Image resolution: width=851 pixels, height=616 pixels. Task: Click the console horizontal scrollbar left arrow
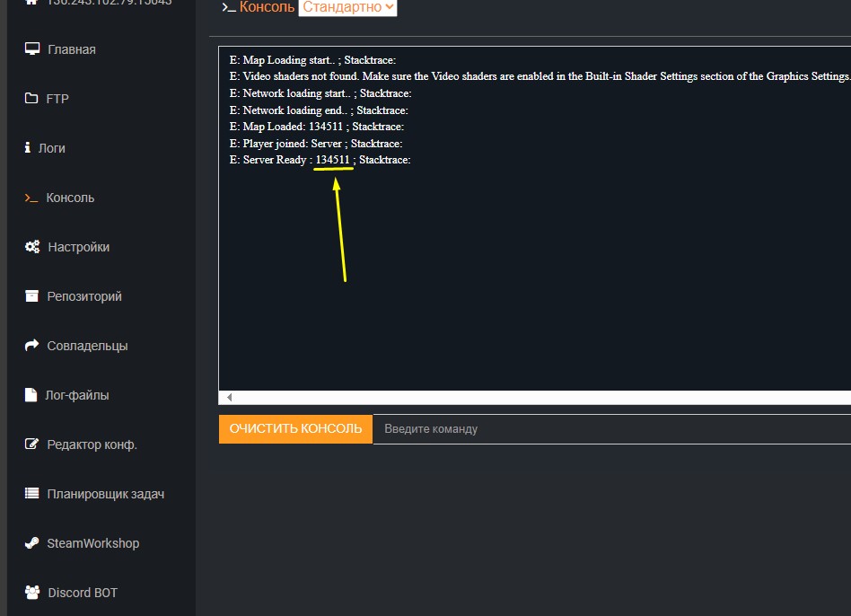click(x=229, y=397)
